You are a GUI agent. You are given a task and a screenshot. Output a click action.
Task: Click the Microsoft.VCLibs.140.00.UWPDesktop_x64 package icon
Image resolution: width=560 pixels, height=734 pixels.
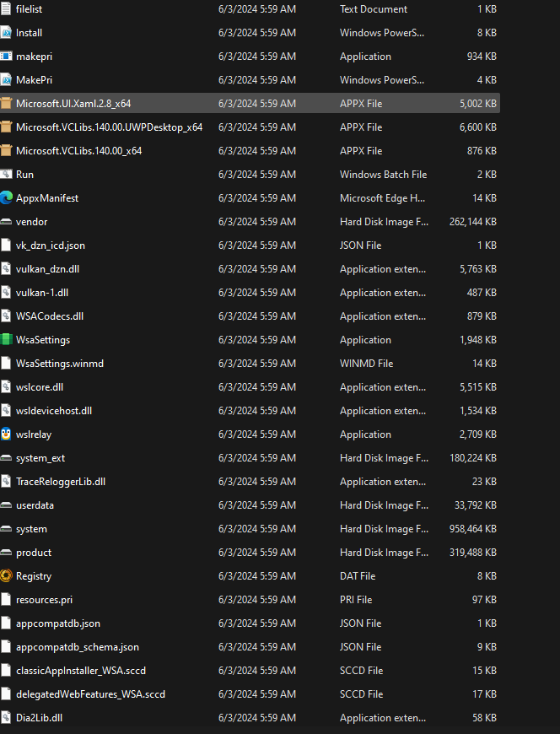coord(6,127)
